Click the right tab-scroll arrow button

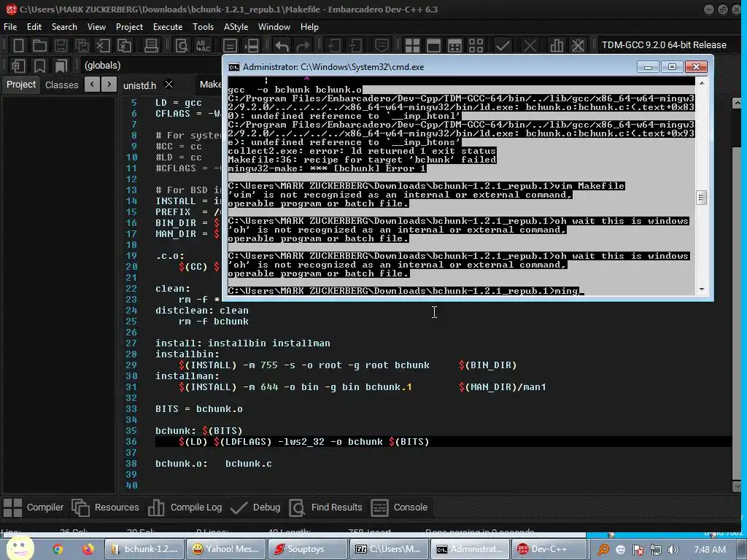[x=109, y=85]
